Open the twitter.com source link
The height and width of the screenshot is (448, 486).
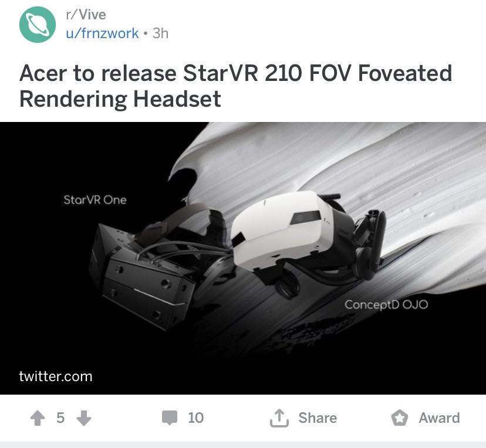pyautogui.click(x=56, y=376)
